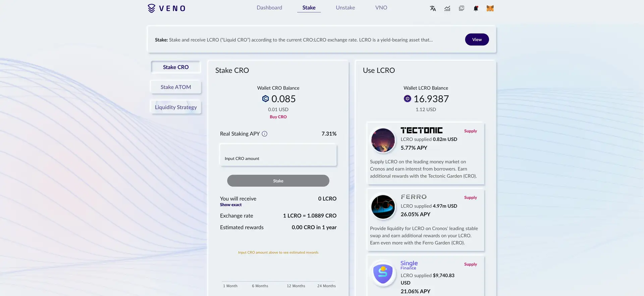Image resolution: width=644 pixels, height=296 pixels.
Task: Open the notifications bell icon
Action: [x=476, y=8]
